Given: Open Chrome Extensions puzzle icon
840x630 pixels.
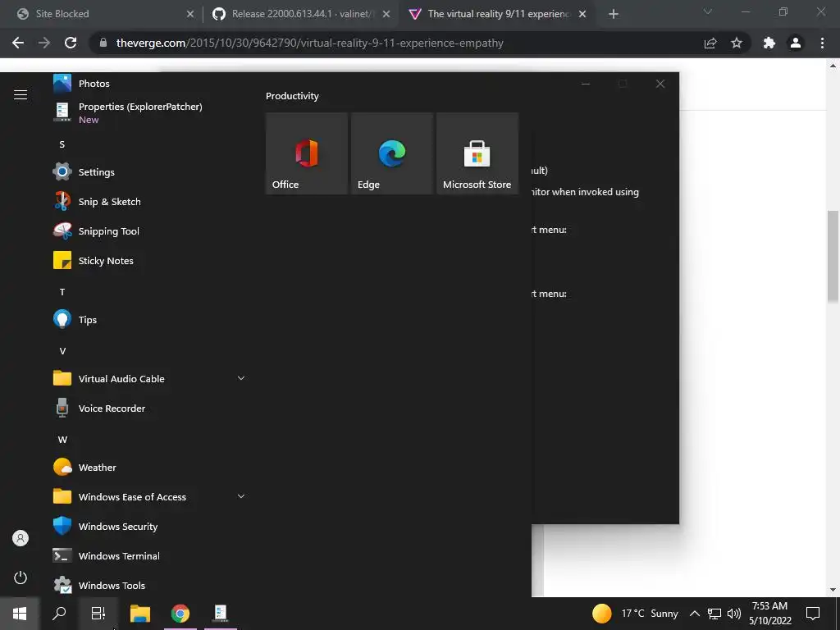Looking at the screenshot, I should 769,43.
